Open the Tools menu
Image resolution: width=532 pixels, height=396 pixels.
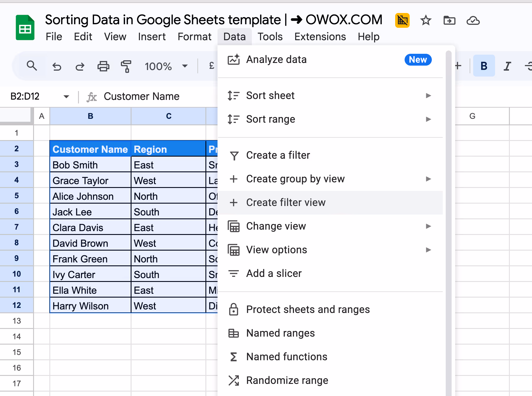(x=270, y=36)
